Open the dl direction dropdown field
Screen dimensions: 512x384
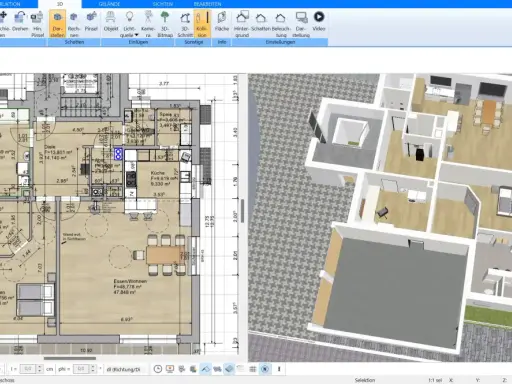127,369
